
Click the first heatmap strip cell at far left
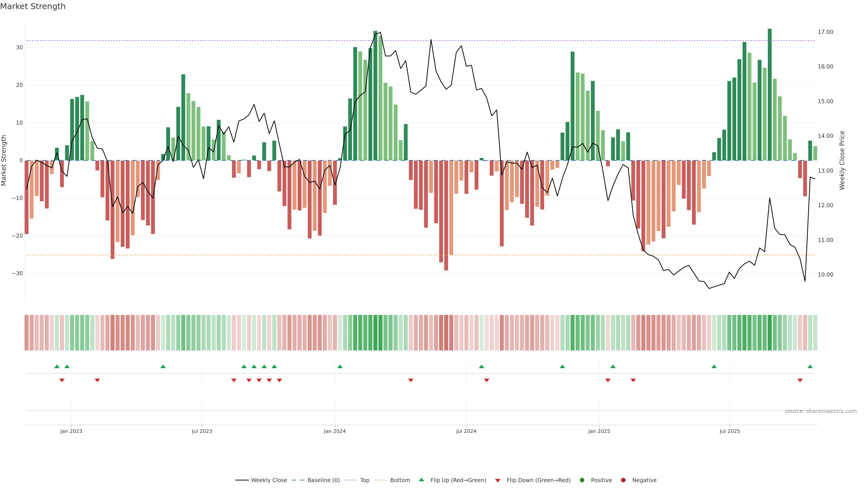pyautogui.click(x=27, y=332)
